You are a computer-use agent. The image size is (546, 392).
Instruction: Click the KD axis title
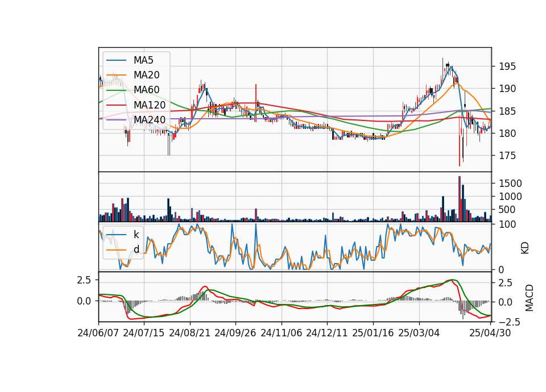click(x=525, y=248)
